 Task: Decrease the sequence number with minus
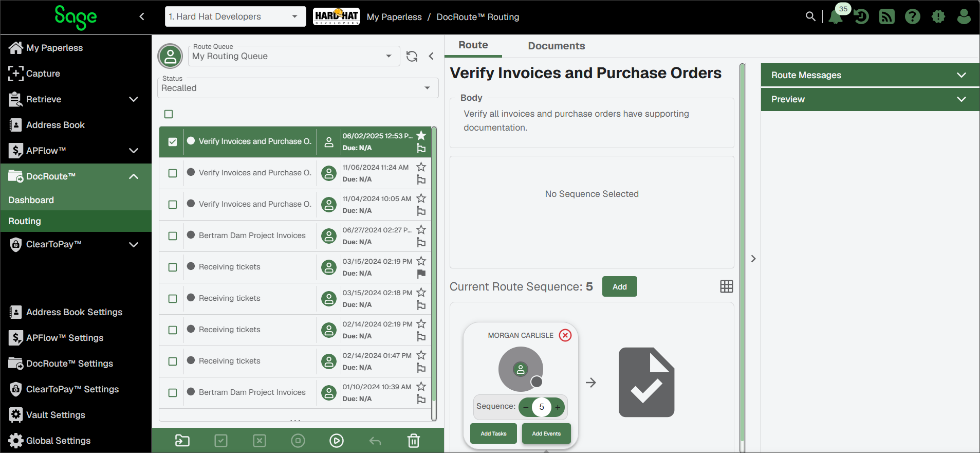[526, 407]
